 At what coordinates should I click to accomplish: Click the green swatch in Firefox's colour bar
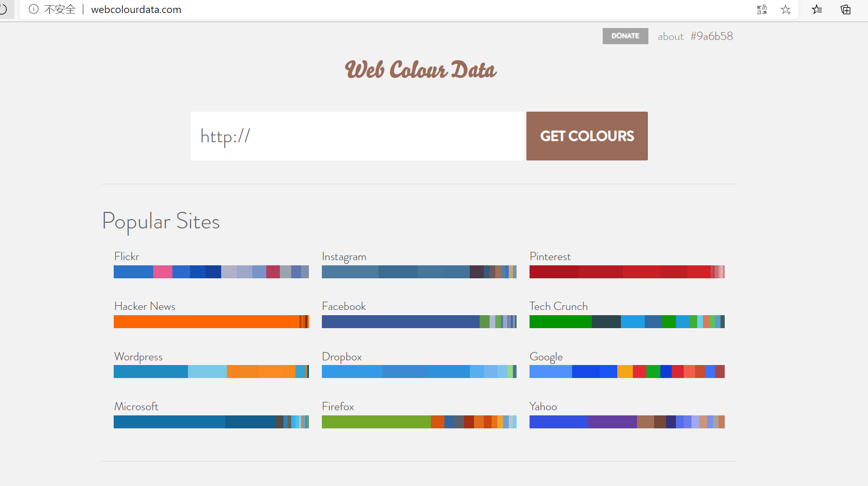pyautogui.click(x=376, y=422)
